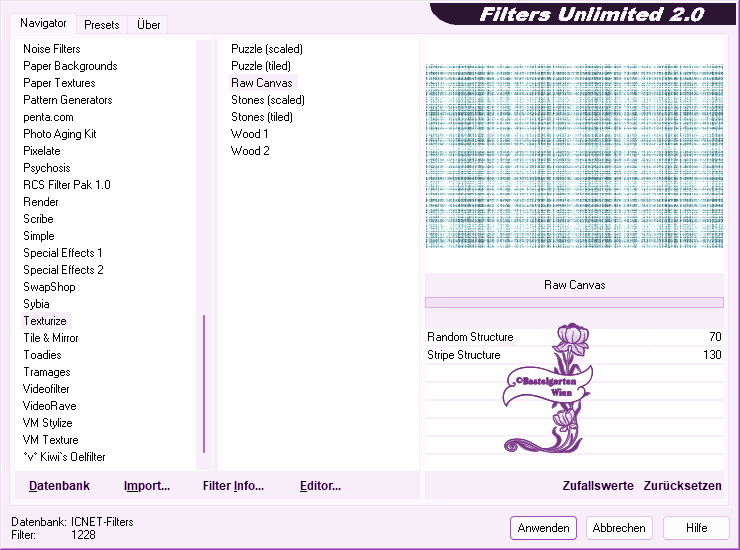
Task: Select Texturize category
Action: pyautogui.click(x=45, y=321)
